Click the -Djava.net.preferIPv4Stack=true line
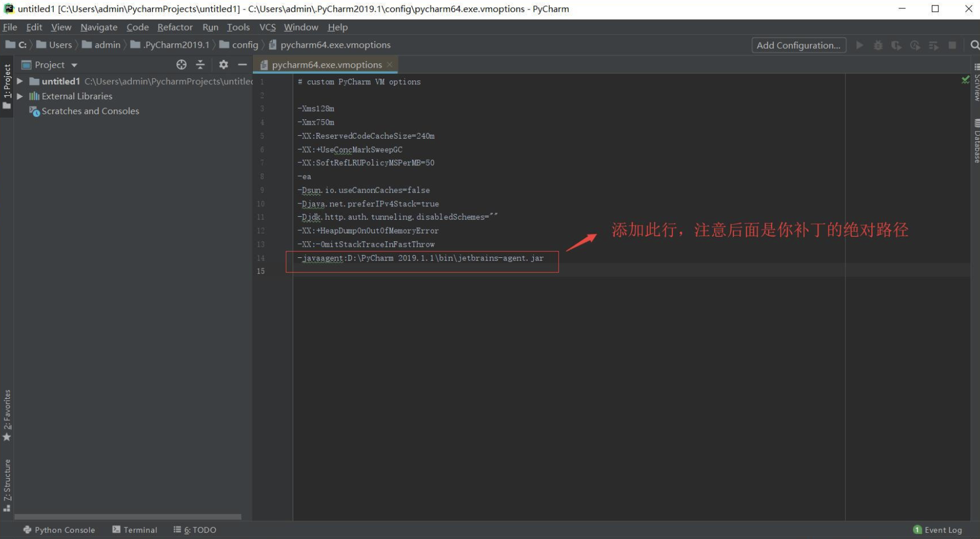The width and height of the screenshot is (980, 539). click(368, 204)
